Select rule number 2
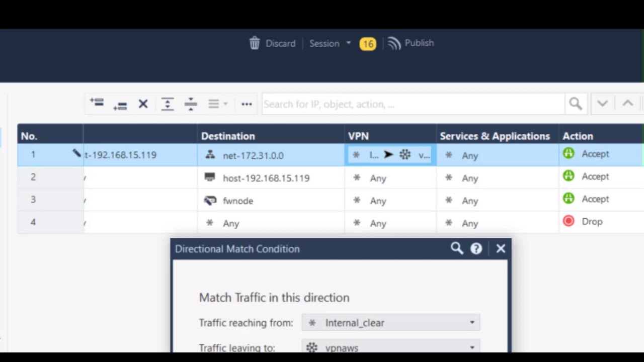The width and height of the screenshot is (644, 362). pyautogui.click(x=33, y=176)
